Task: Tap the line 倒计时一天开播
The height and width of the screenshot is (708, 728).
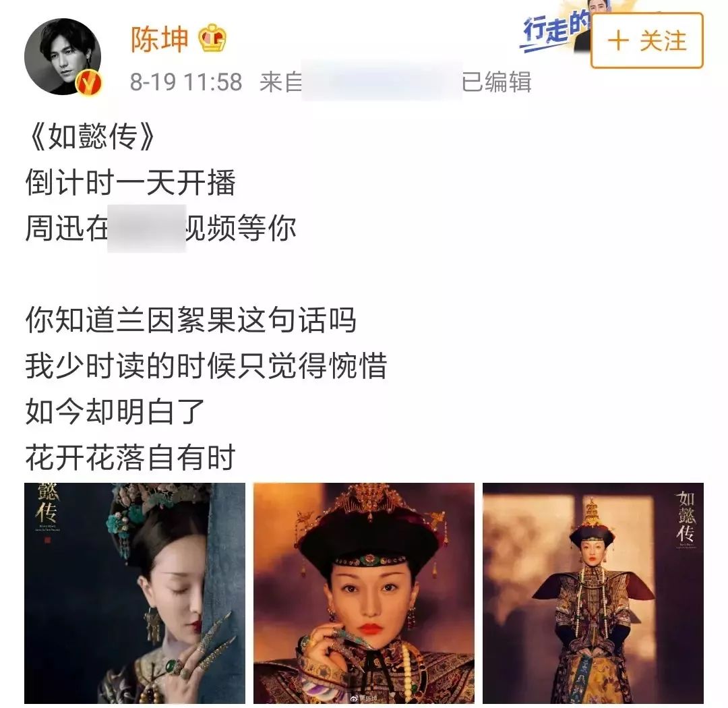Action: coord(131,182)
